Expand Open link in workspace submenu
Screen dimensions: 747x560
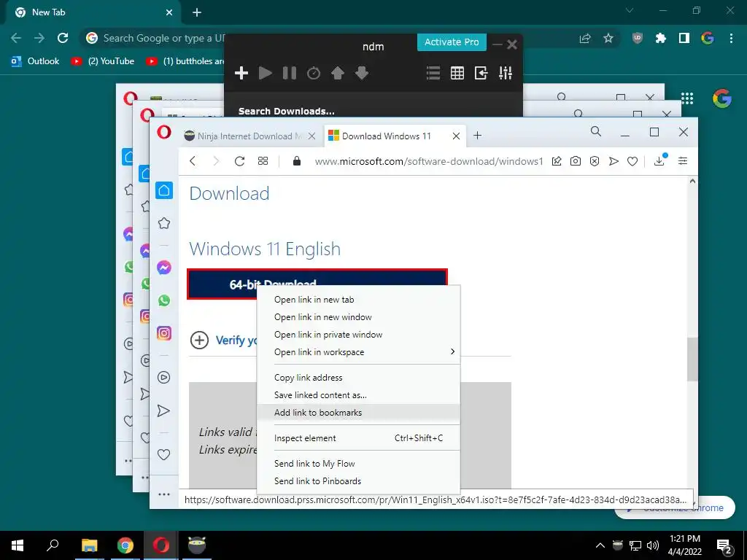358,352
